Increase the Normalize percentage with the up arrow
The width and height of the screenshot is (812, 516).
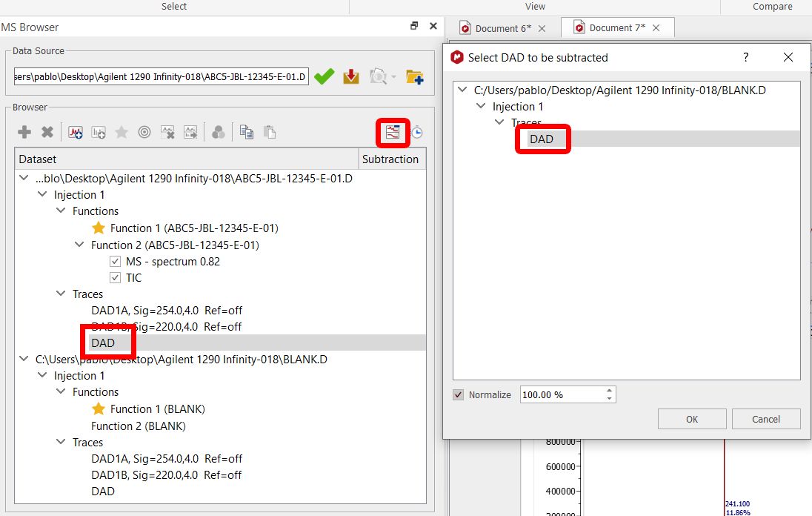tap(609, 391)
